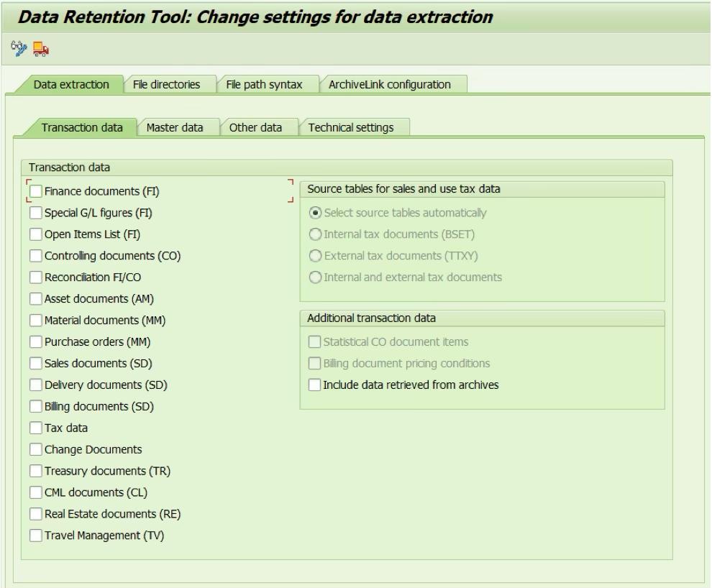712x588 pixels.
Task: Enable Travel Management (TV) checkbox
Action: pos(36,535)
